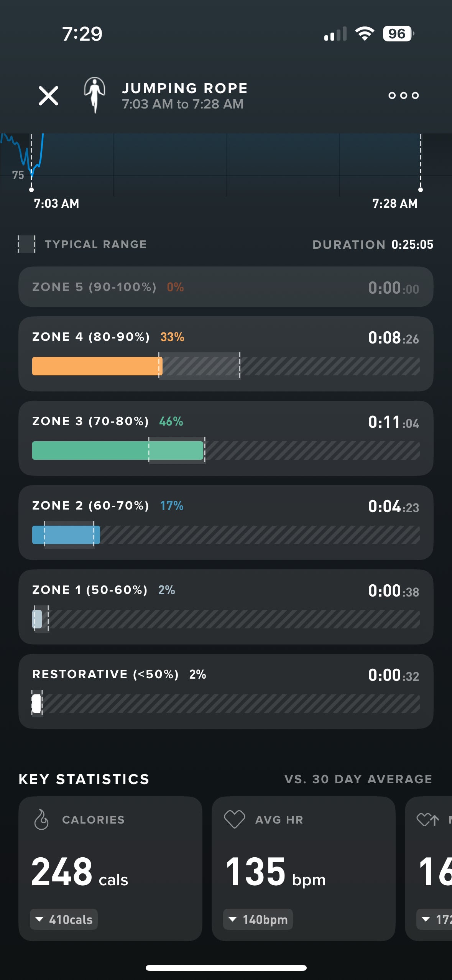
Task: Tap the calories flame icon
Action: coord(41,820)
